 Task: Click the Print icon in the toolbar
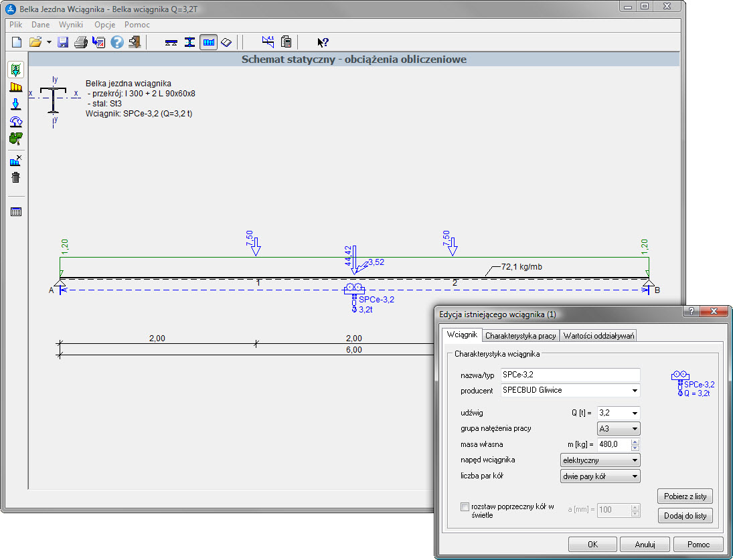click(x=81, y=42)
